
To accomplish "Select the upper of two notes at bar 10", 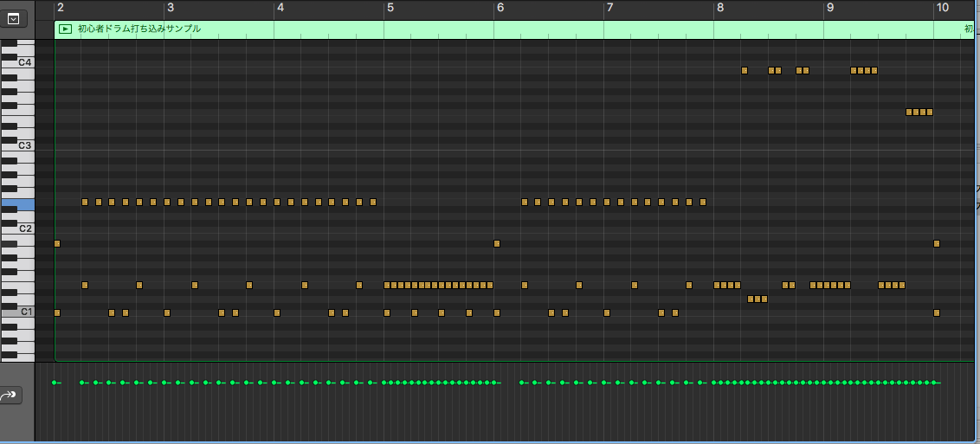I will click(x=936, y=243).
